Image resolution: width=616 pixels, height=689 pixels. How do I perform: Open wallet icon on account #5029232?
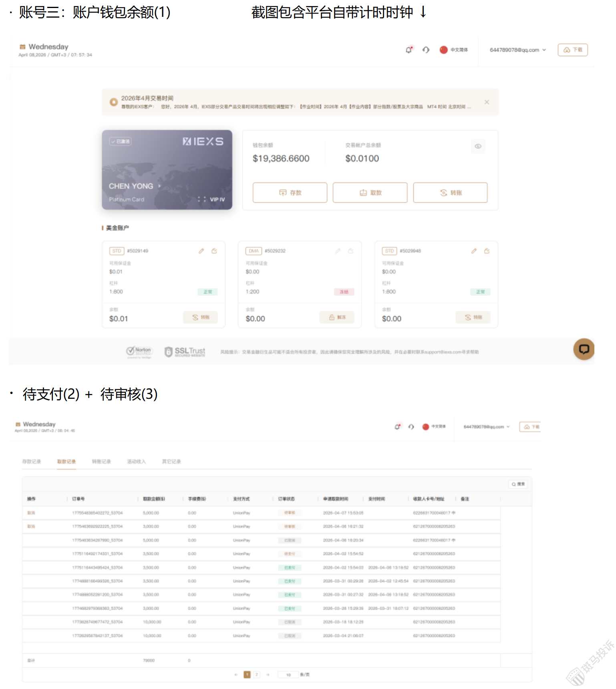351,251
